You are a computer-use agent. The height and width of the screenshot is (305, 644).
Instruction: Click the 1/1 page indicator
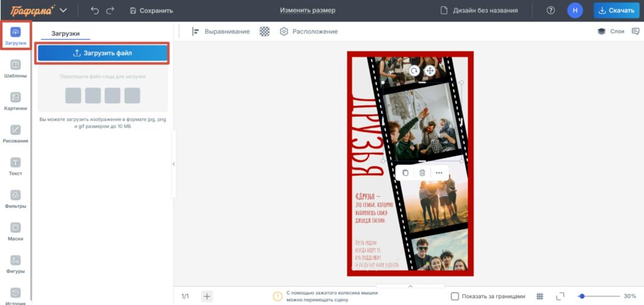pyautogui.click(x=186, y=296)
